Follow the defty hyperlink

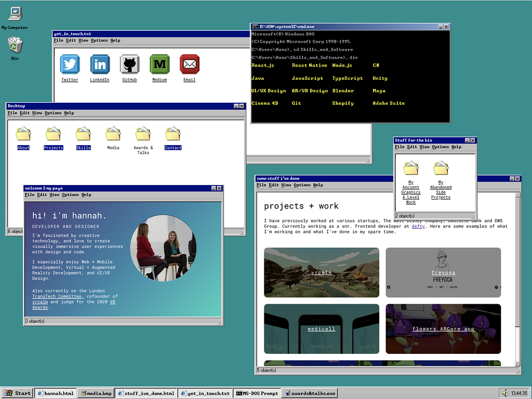(x=418, y=226)
